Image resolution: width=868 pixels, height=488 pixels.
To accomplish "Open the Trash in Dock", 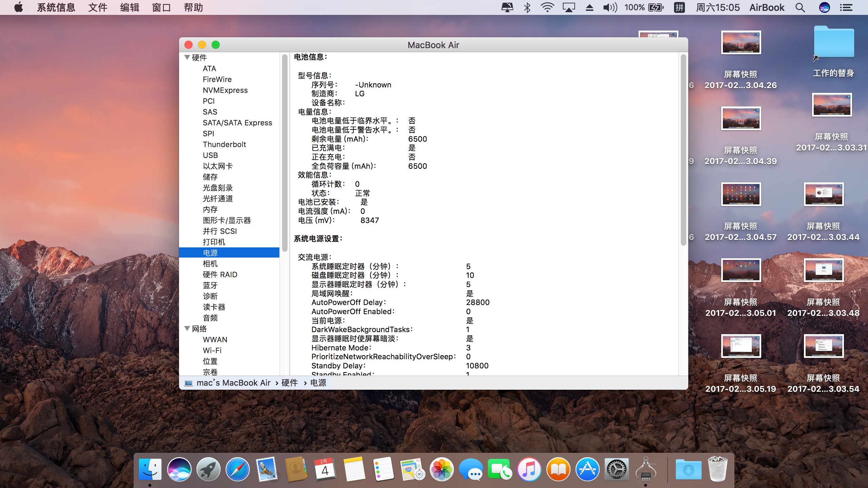I will [717, 470].
